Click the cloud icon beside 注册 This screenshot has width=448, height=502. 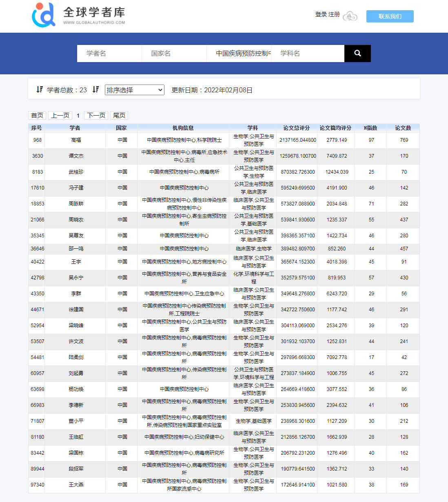[350, 16]
